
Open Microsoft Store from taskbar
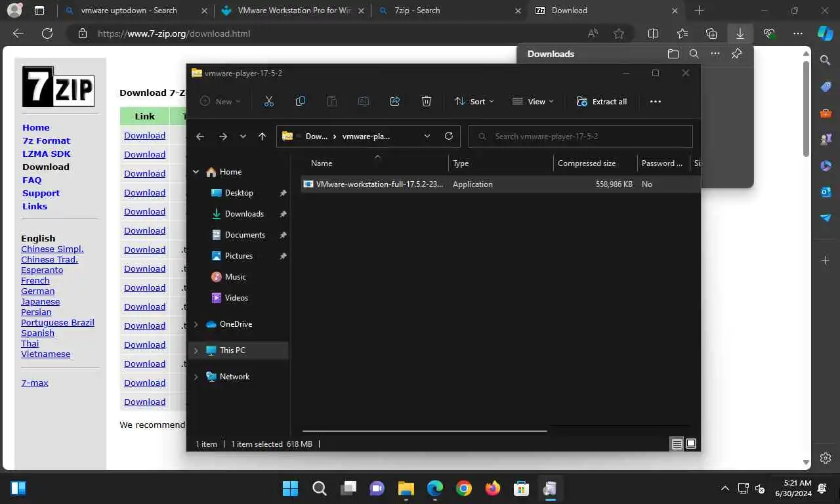point(521,488)
